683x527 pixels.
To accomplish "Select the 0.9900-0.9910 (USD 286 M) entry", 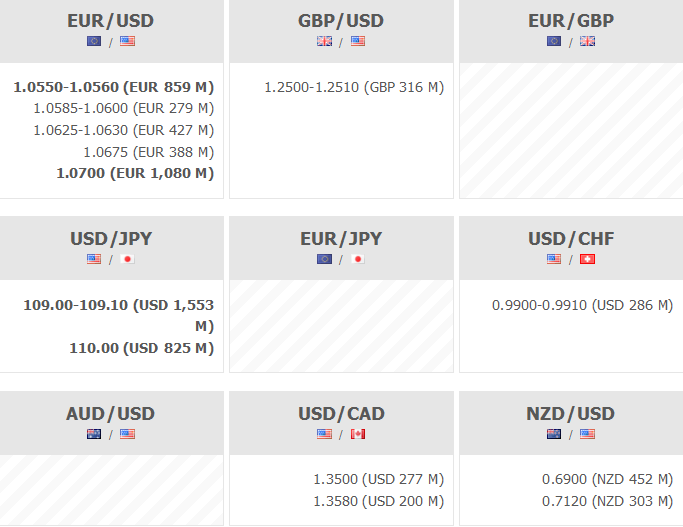I will 582,304.
